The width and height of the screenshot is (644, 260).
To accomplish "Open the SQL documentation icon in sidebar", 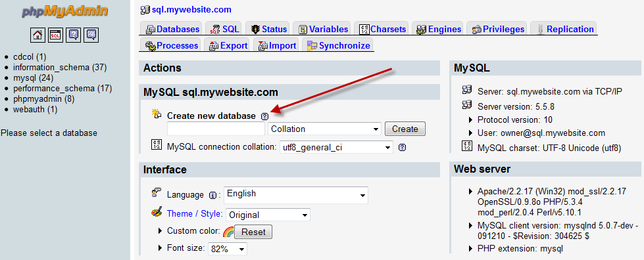I will 91,35.
